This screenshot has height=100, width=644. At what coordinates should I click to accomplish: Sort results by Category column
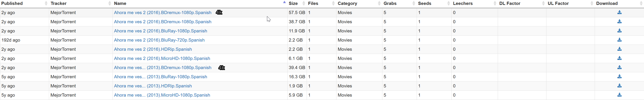tap(347, 3)
